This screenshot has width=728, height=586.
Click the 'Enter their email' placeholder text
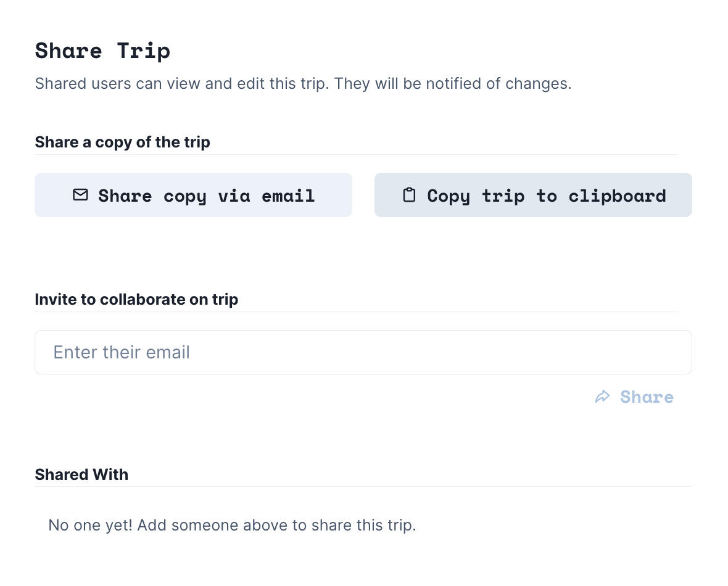click(122, 352)
